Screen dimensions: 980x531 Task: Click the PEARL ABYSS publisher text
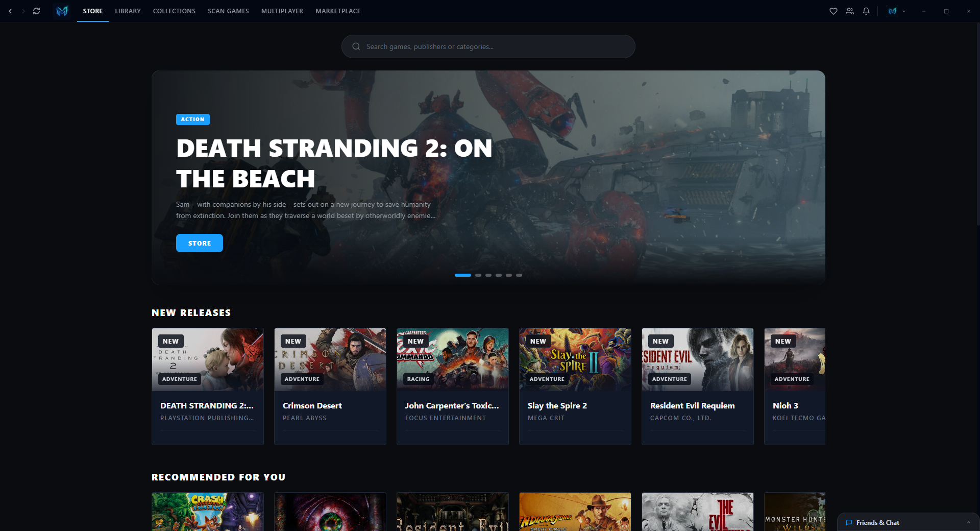pos(305,418)
